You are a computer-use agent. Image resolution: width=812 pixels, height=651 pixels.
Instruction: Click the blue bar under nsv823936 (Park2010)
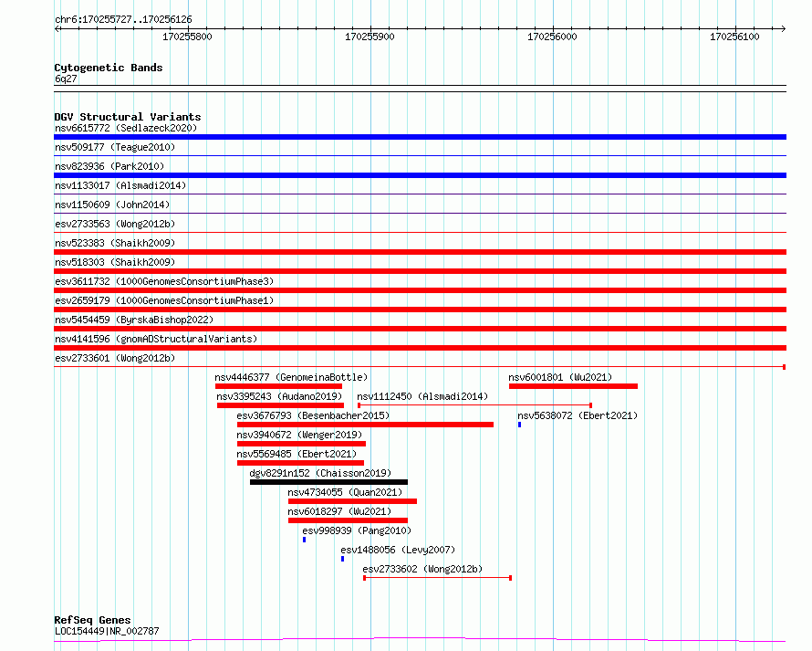click(420, 175)
